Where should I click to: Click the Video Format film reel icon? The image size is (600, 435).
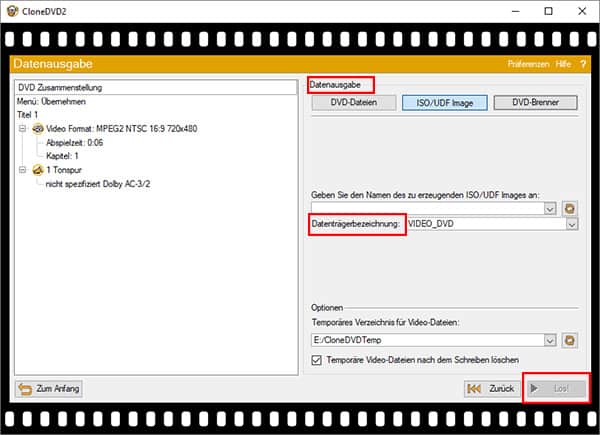tap(38, 129)
